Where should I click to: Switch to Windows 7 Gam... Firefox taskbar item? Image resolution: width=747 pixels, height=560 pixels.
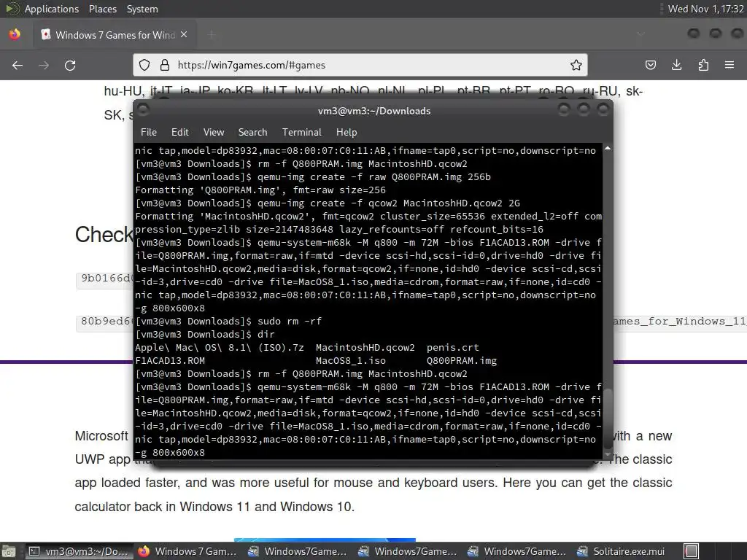(187, 551)
